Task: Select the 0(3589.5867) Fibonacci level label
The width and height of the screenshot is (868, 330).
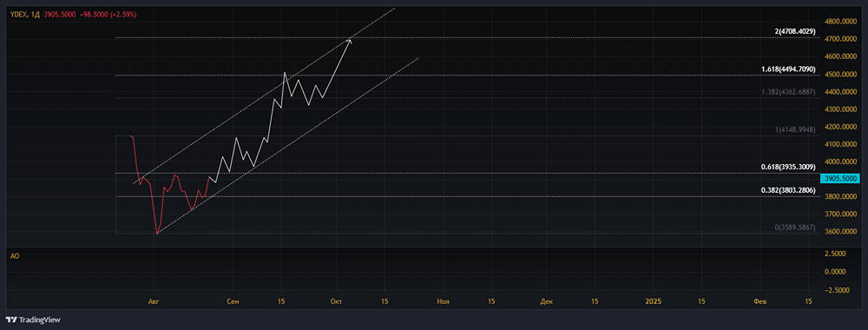Action: click(795, 228)
